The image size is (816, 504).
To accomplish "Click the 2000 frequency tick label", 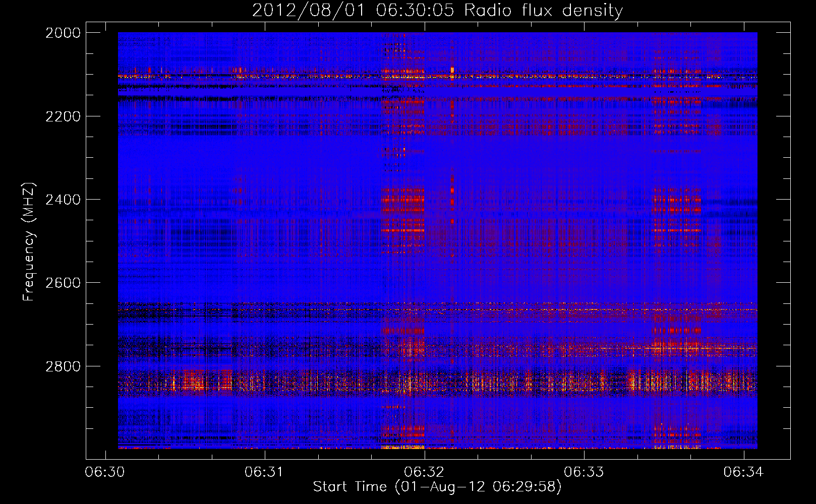I will pos(63,33).
